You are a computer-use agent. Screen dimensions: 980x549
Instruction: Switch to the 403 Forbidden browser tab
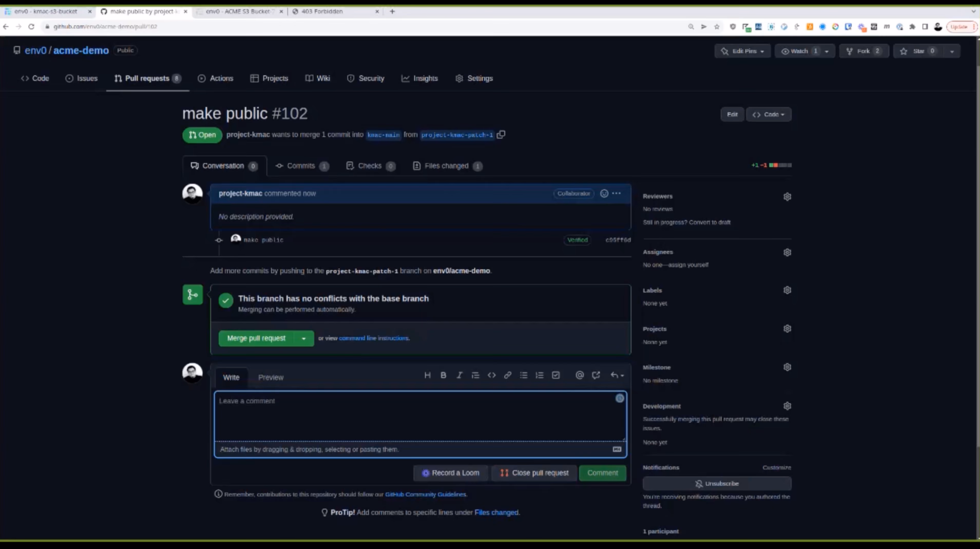click(335, 11)
